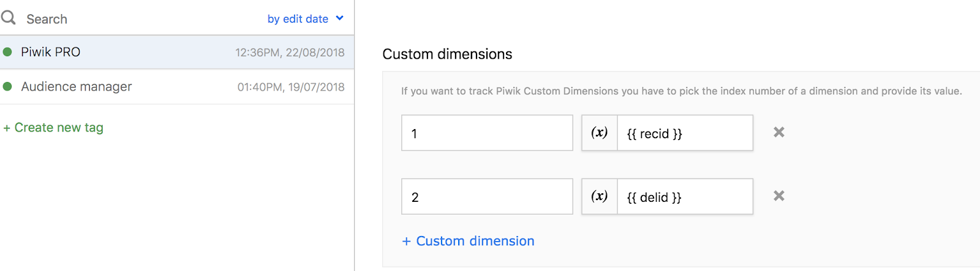Click the dimension index field containing 2
Image resolution: width=980 pixels, height=271 pixels.
487,196
